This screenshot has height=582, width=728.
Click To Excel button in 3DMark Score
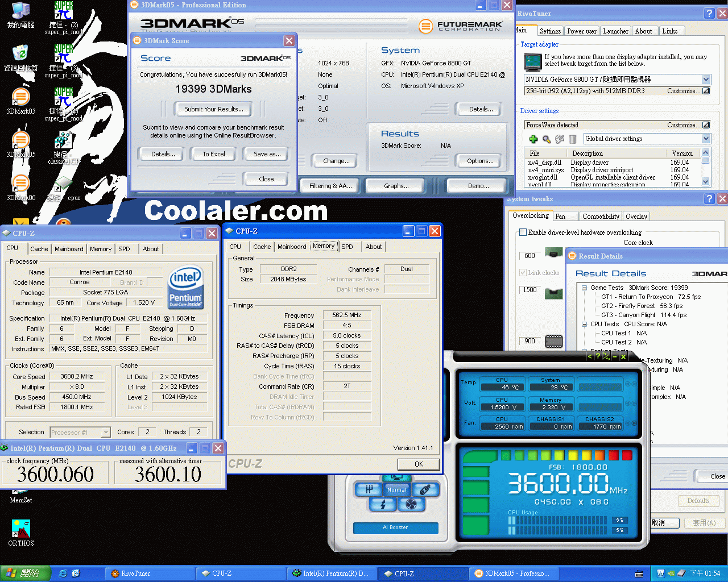coord(214,154)
